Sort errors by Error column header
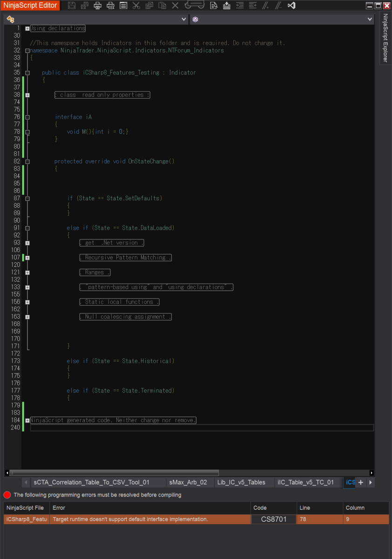 point(150,508)
